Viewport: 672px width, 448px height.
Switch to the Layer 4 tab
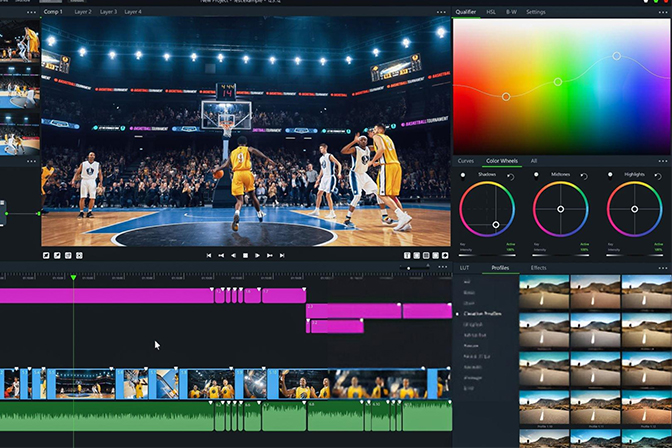pyautogui.click(x=133, y=12)
